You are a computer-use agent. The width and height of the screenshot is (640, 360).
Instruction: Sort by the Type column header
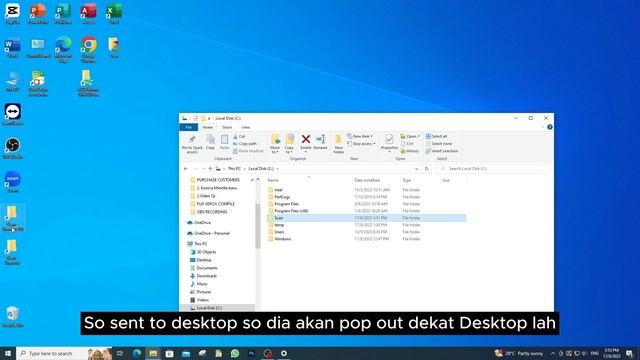[407, 180]
